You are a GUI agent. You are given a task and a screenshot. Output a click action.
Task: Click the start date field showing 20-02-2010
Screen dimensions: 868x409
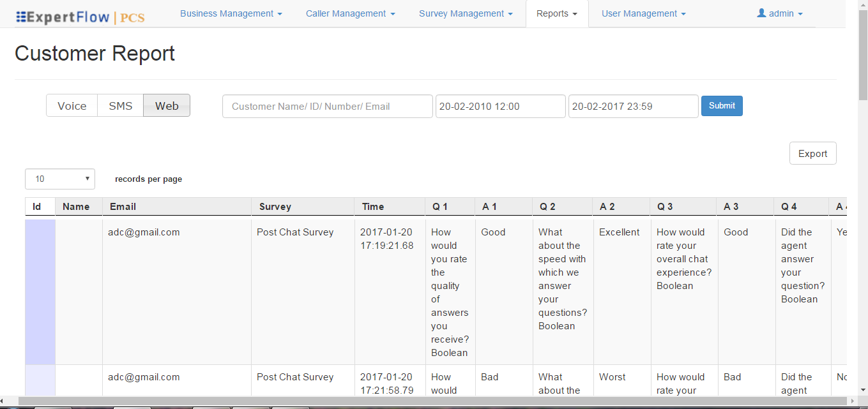[x=500, y=106]
